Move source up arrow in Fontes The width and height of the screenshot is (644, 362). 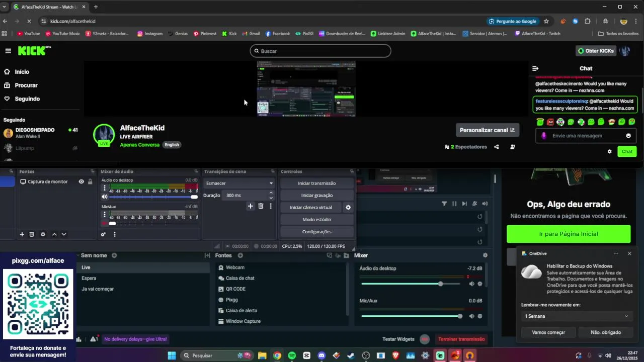coord(54,234)
